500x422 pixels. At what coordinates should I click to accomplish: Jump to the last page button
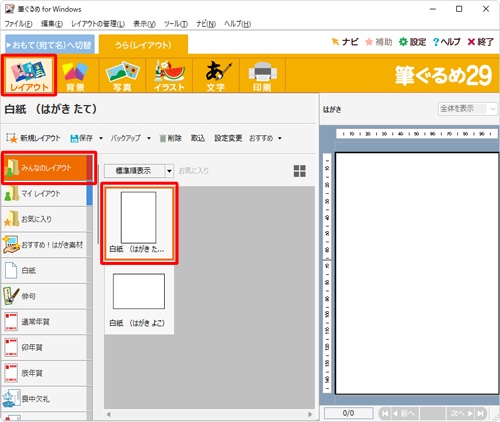480,413
